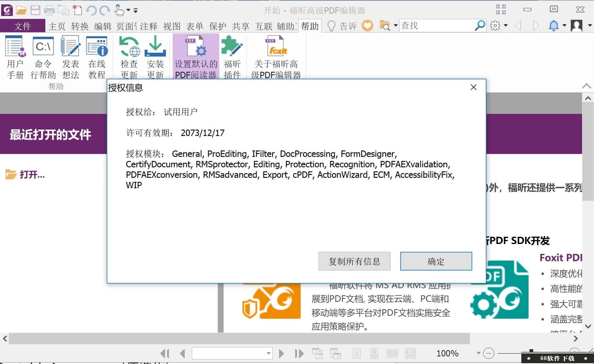
Task: Open the touch mode dropdown arrow
Action: coord(128,10)
